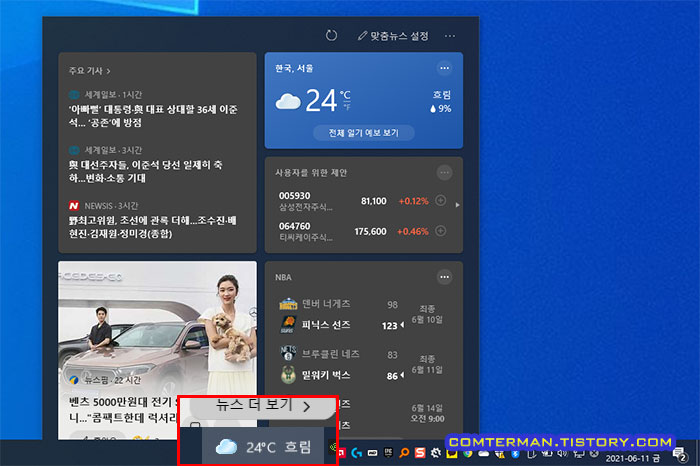Image resolution: width=700 pixels, height=466 pixels.
Task: Select the 밀워키 벅스 team name
Action: [326, 375]
